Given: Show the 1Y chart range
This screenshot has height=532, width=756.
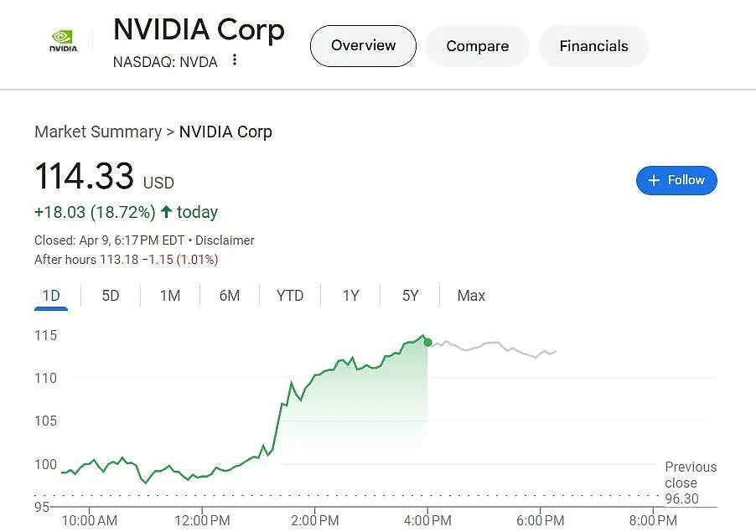Looking at the screenshot, I should click(350, 296).
